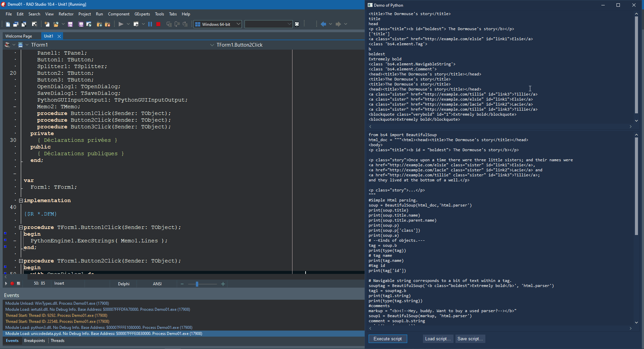Switch to the Welcome Page tab

[19, 36]
